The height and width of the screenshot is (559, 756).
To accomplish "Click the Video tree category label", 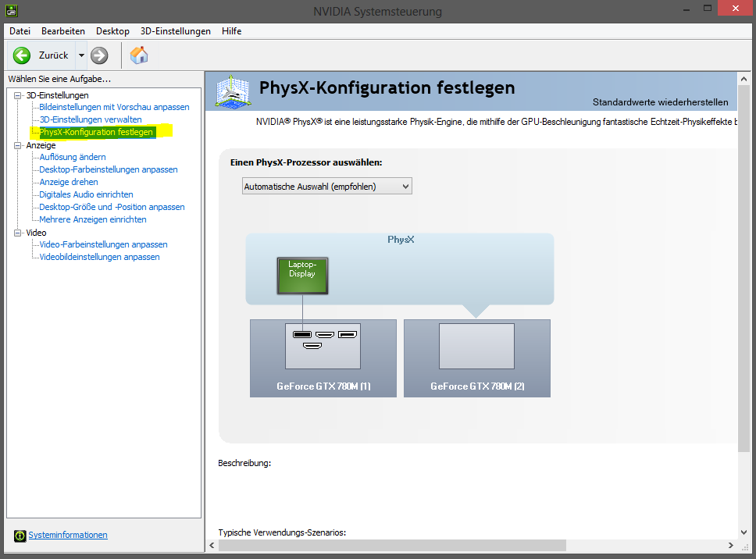I will [36, 233].
